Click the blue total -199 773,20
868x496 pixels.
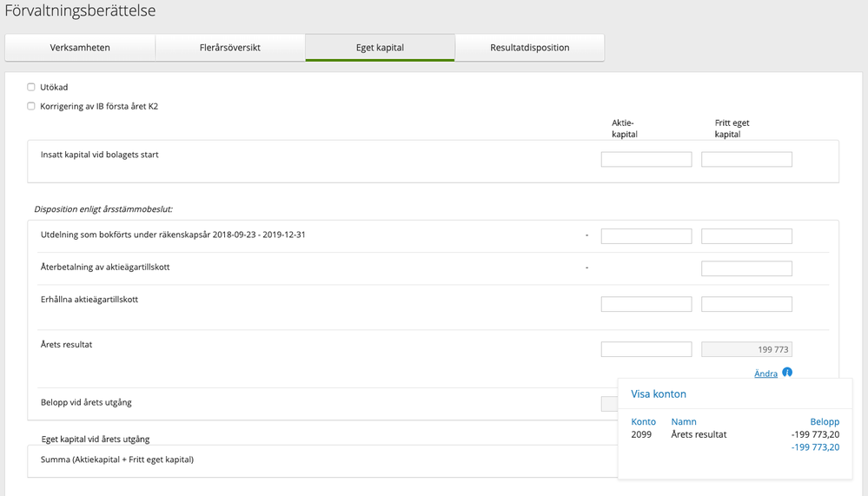coord(815,447)
